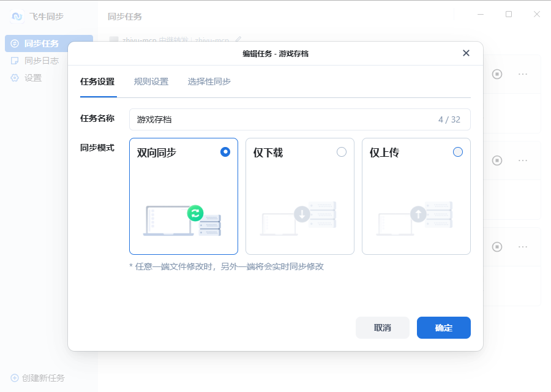This screenshot has width=551, height=392.
Task: Cancel editing via the 取消 button
Action: pos(382,328)
